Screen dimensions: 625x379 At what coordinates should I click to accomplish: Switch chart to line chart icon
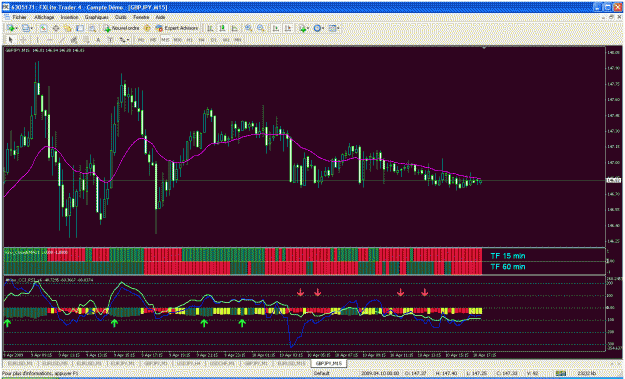234,28
